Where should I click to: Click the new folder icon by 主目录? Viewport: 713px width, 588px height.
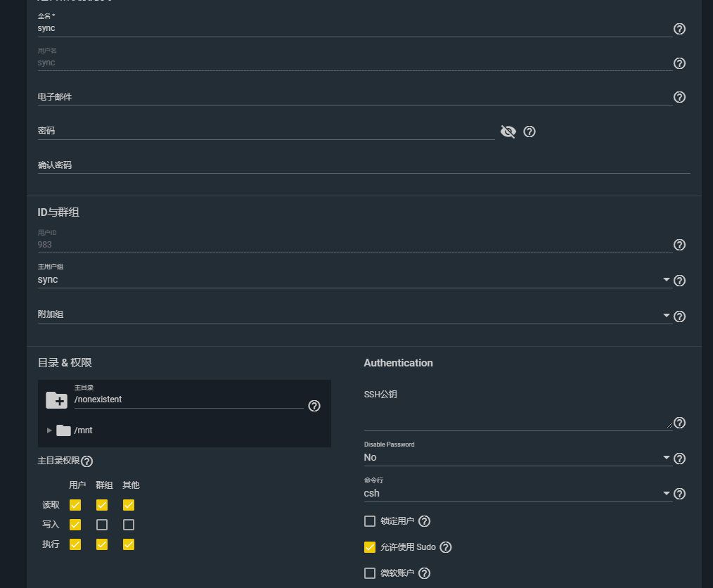[56, 400]
